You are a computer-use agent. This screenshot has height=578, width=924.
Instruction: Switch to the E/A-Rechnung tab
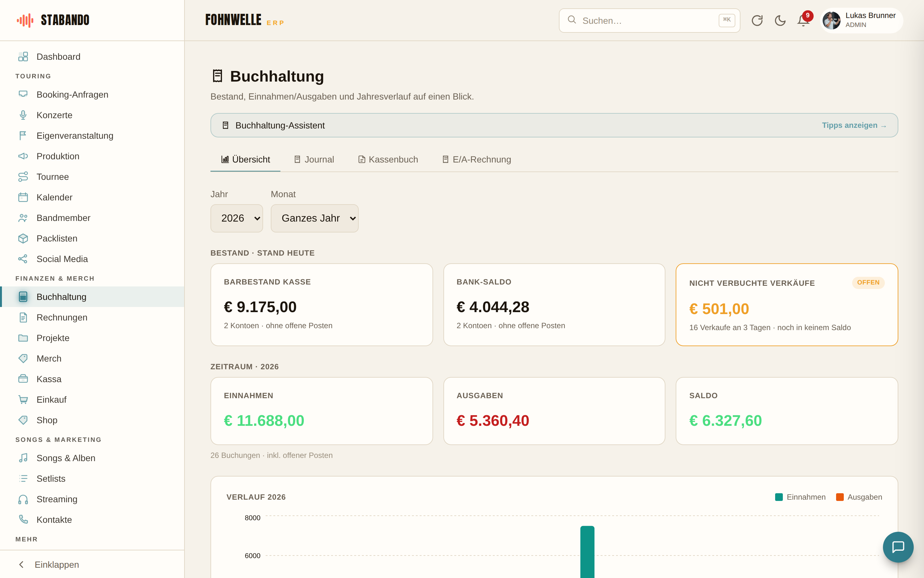pos(476,159)
